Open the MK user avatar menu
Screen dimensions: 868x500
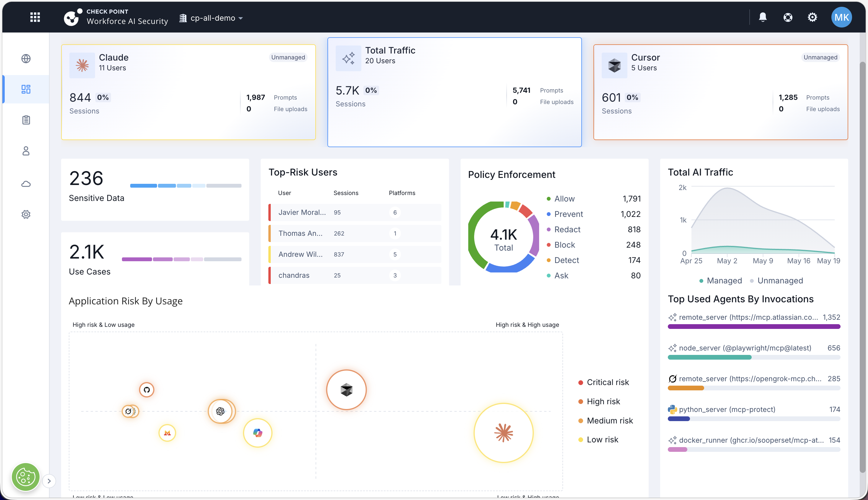[842, 17]
